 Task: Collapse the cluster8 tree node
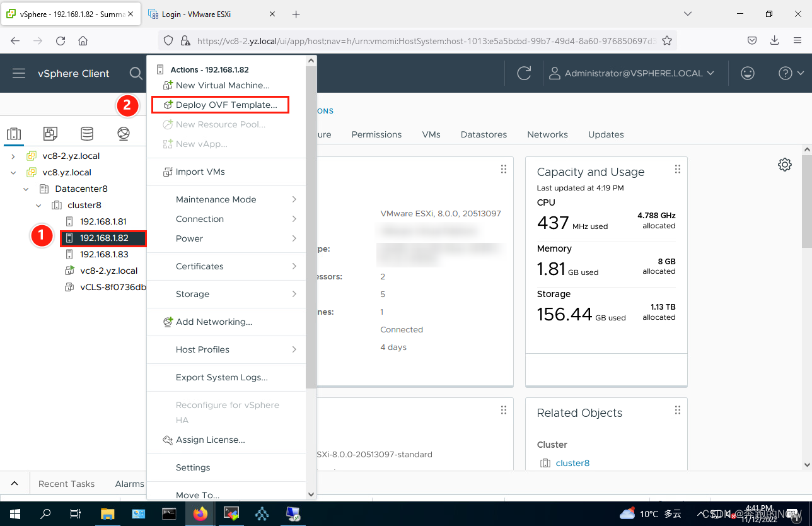pyautogui.click(x=38, y=205)
